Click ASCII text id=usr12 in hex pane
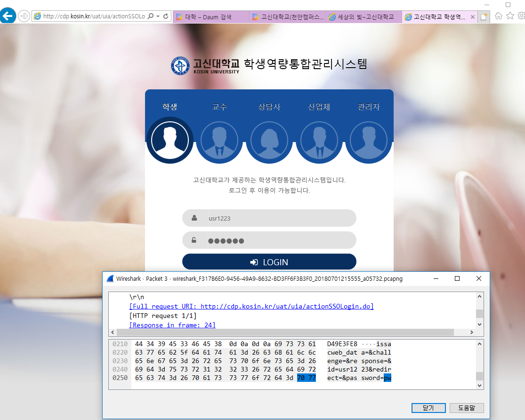525x420 pixels. pos(342,369)
